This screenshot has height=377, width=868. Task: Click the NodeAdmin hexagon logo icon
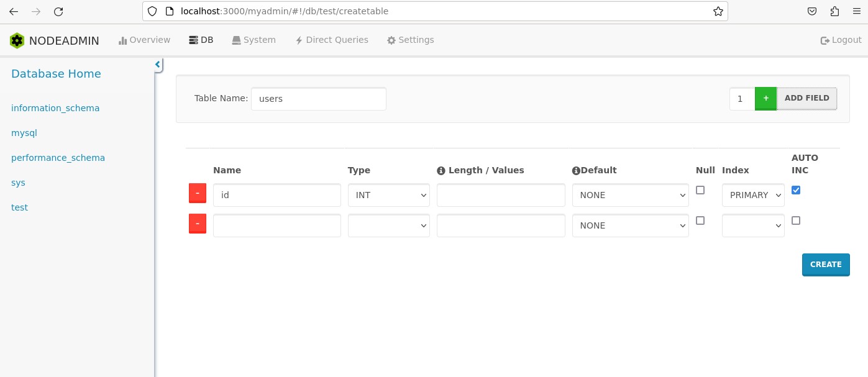click(x=17, y=41)
